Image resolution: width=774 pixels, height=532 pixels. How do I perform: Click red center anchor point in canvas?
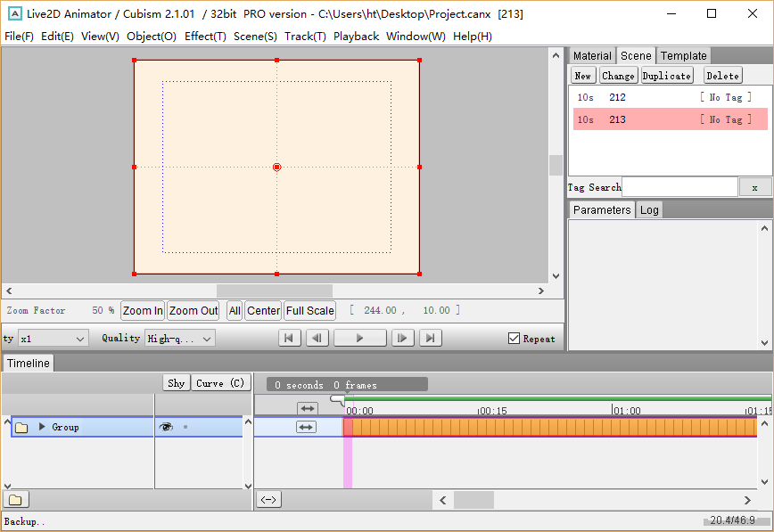pyautogui.click(x=277, y=168)
